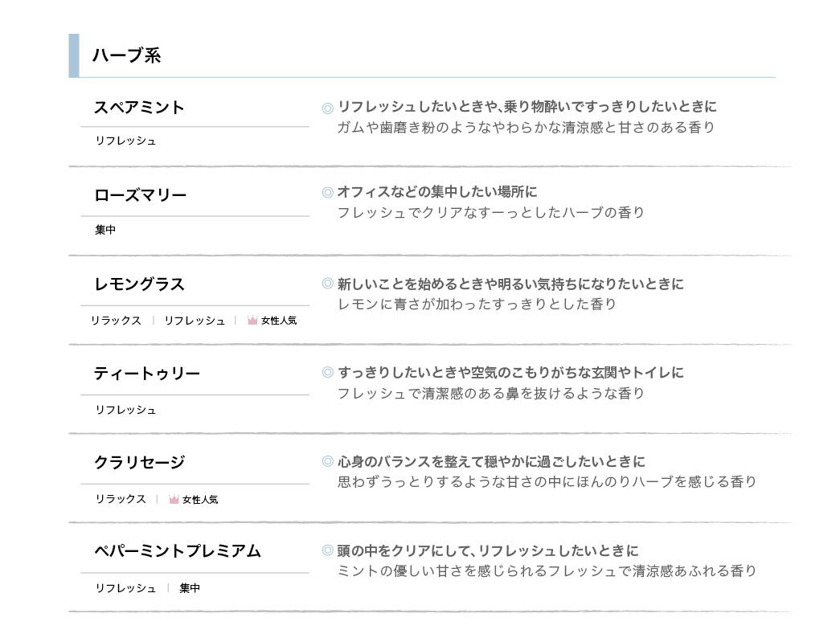
Task: Click the double-circle bullet beside the レモングラス description
Action: point(327,284)
